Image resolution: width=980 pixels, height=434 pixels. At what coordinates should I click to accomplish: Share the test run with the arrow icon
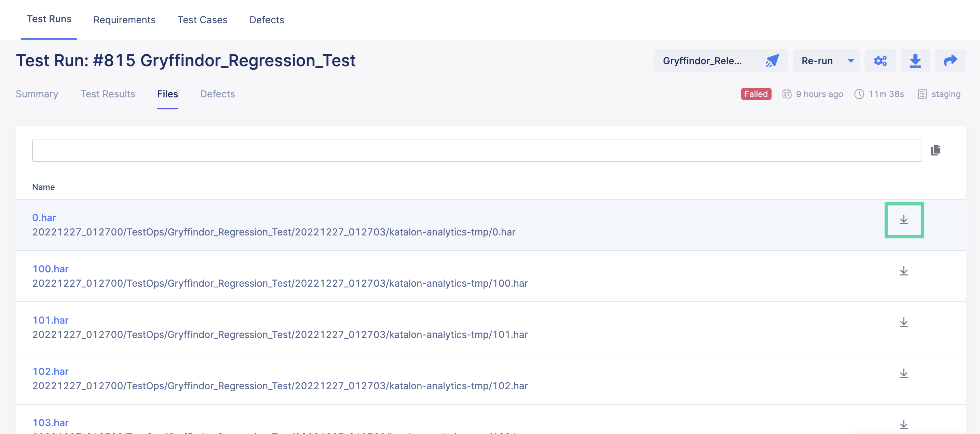(x=950, y=60)
